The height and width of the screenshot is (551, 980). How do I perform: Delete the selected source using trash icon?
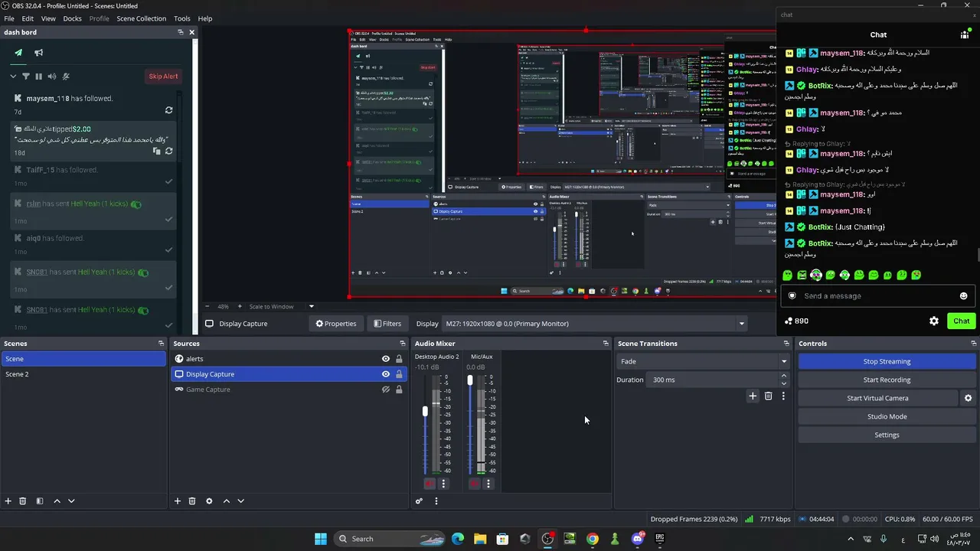[x=192, y=501]
